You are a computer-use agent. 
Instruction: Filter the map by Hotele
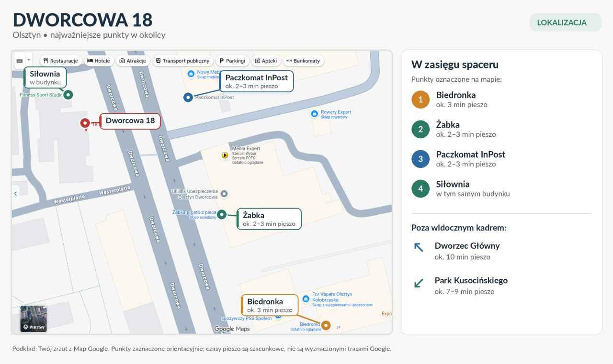coord(99,61)
